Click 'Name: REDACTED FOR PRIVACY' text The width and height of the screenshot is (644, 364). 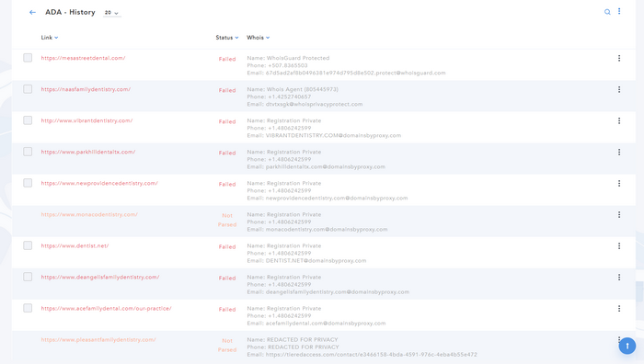point(293,339)
